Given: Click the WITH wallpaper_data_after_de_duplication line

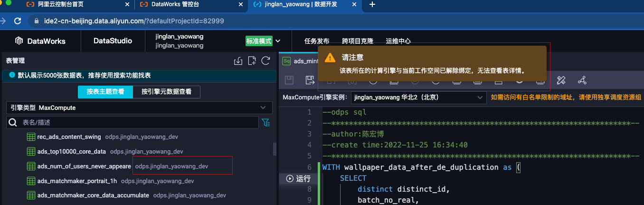Looking at the screenshot, I should click(422, 167).
